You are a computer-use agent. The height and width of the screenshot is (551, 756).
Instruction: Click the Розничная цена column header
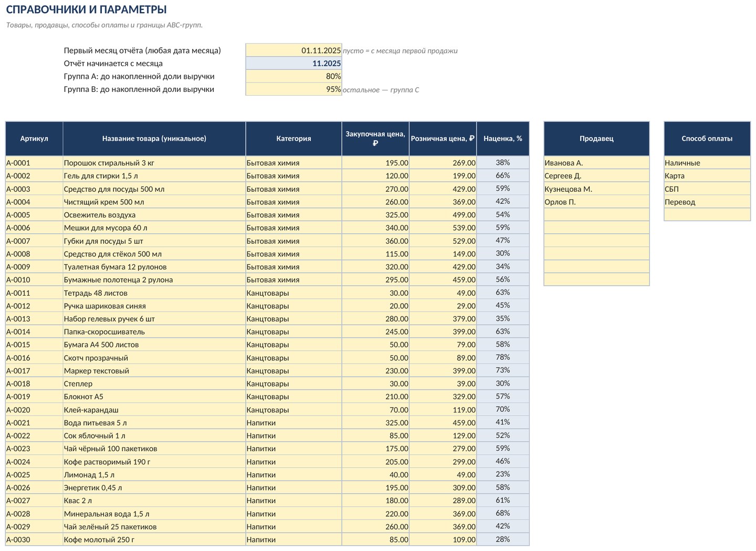pyautogui.click(x=443, y=139)
